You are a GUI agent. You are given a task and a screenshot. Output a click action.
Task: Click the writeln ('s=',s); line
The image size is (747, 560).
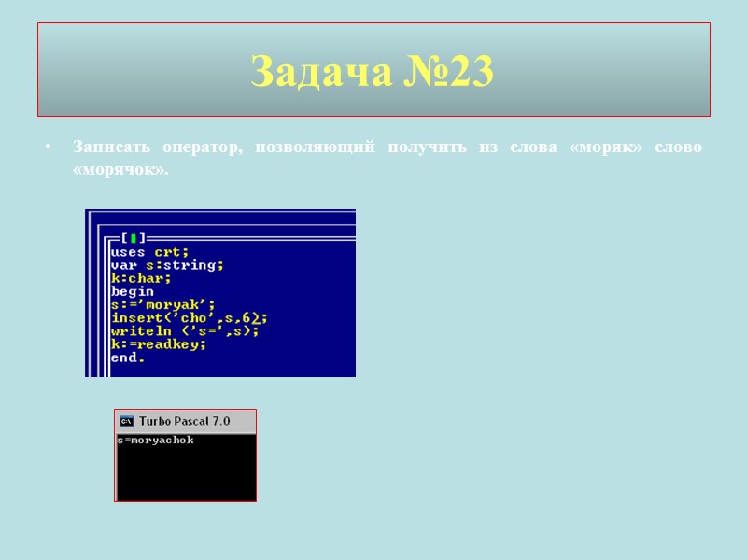click(185, 331)
